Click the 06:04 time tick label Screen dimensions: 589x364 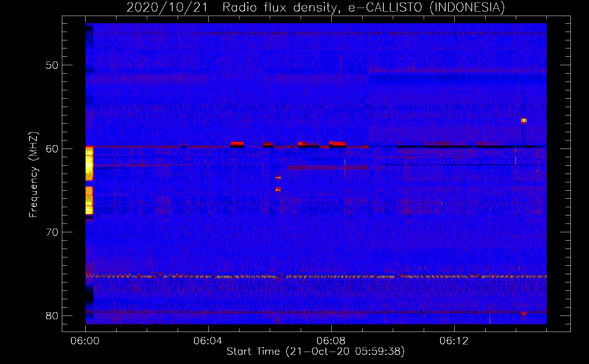[208, 341]
